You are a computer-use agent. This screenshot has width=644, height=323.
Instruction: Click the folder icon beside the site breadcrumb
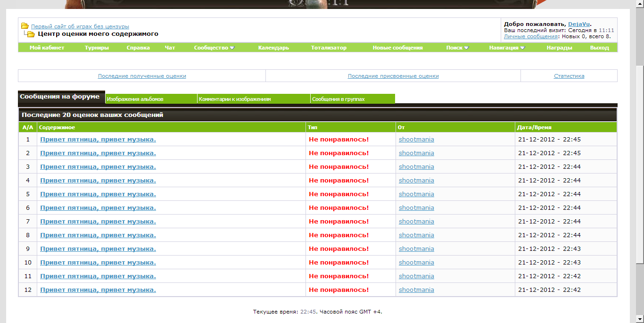click(25, 26)
